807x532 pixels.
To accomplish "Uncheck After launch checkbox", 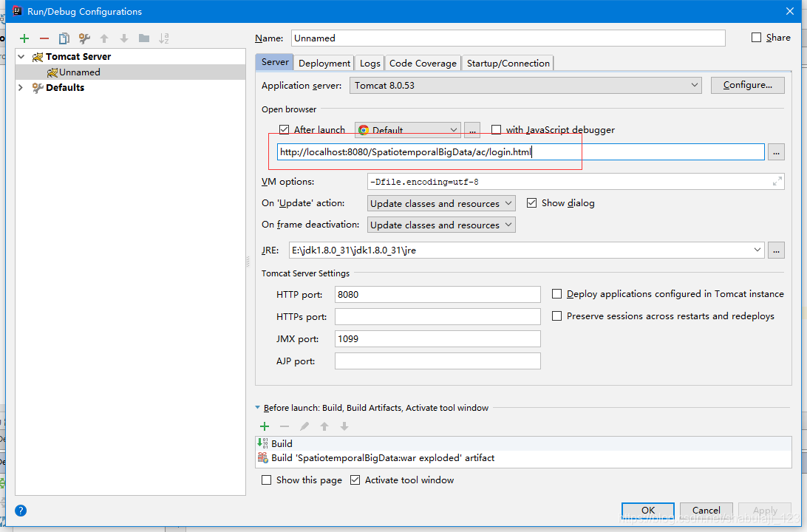I will (284, 129).
